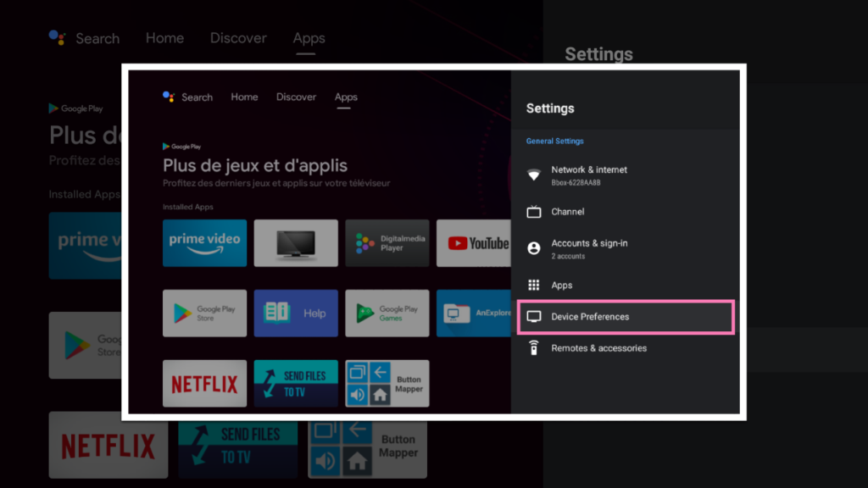Screen dimensions: 868x488
Task: Click the Settings title in the zoomed inset
Action: (550, 108)
